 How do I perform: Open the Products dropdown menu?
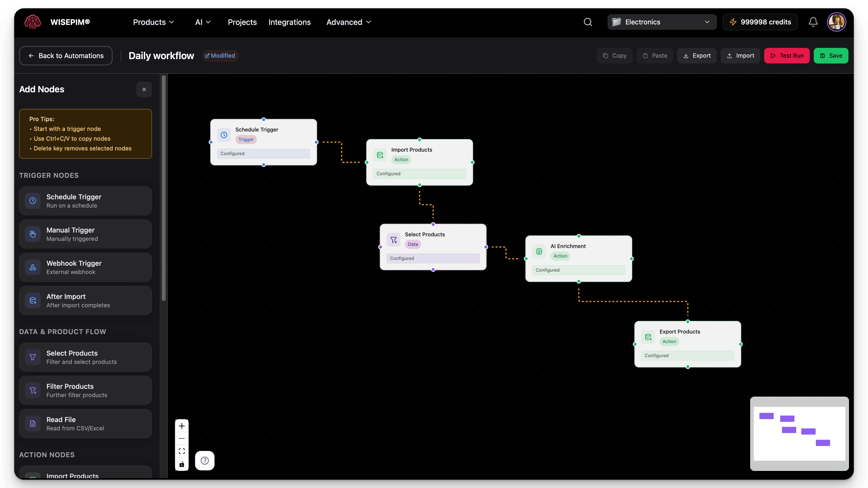coord(153,22)
